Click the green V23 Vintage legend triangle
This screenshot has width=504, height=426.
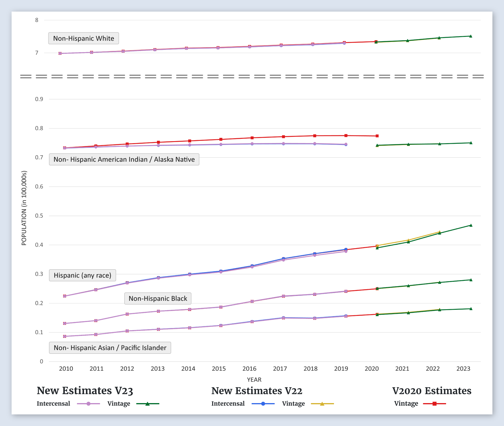click(x=147, y=404)
